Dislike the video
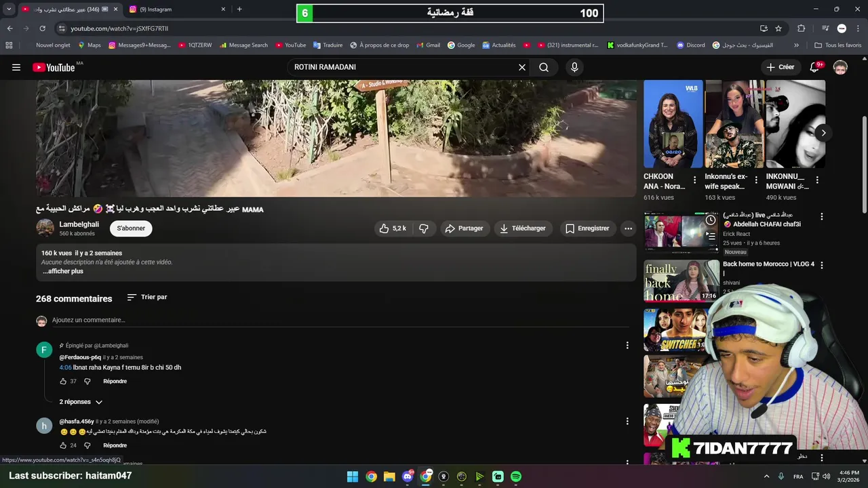The width and height of the screenshot is (868, 488). pyautogui.click(x=424, y=228)
